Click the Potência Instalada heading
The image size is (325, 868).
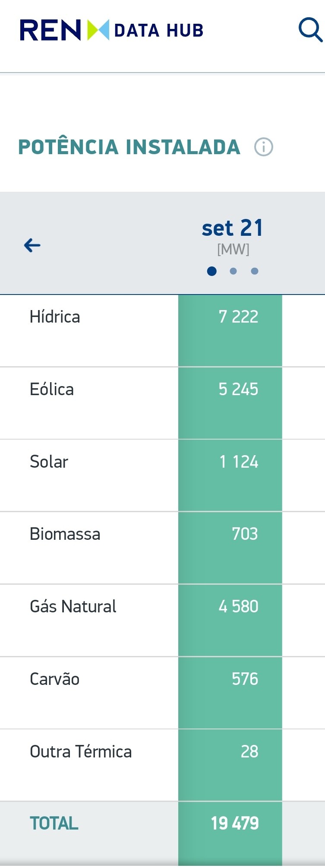pyautogui.click(x=129, y=147)
